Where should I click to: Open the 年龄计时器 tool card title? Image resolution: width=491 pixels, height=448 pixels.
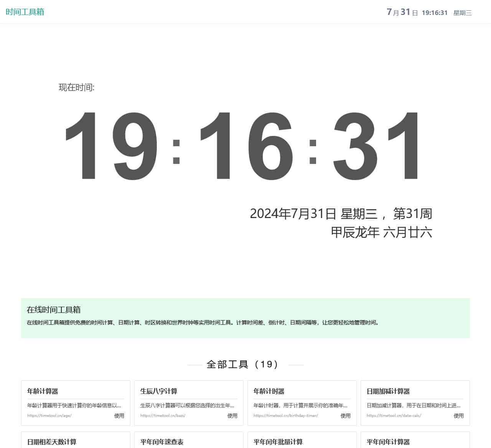(x=269, y=391)
